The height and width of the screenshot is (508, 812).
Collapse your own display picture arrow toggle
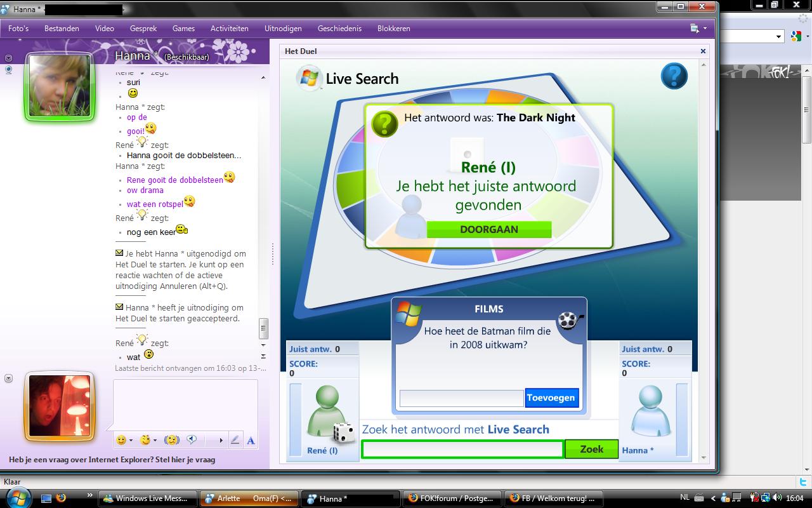(9, 378)
